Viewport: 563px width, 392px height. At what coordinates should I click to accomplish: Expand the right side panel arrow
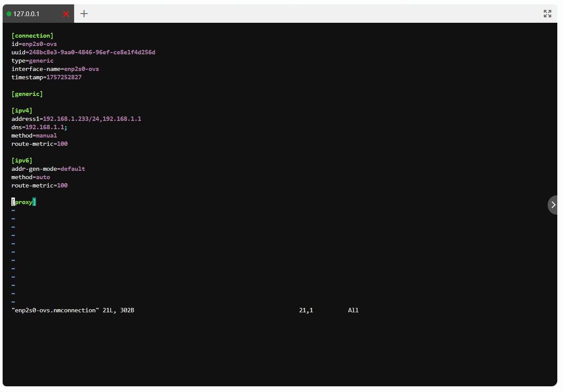pyautogui.click(x=553, y=205)
